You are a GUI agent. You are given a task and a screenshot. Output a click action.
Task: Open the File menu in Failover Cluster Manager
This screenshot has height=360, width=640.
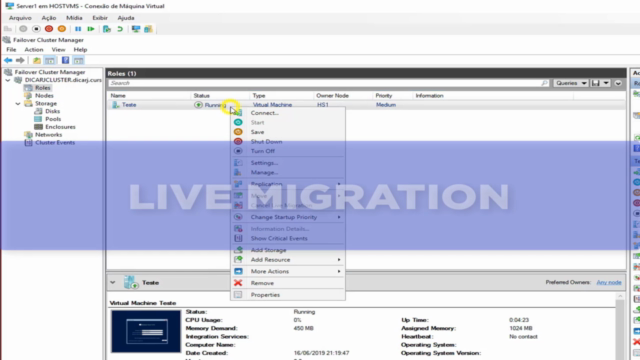11,49
